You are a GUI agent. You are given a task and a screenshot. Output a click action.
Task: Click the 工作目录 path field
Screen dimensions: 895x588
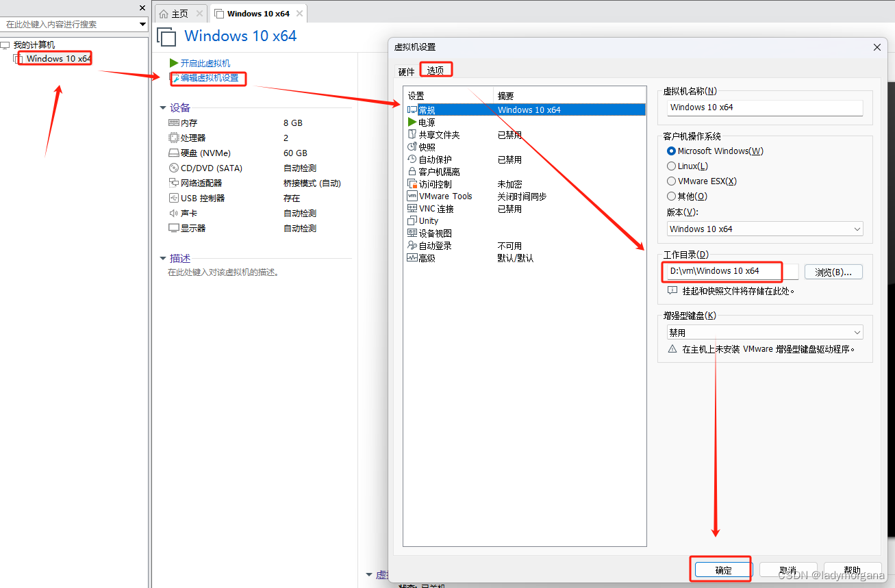pyautogui.click(x=733, y=271)
